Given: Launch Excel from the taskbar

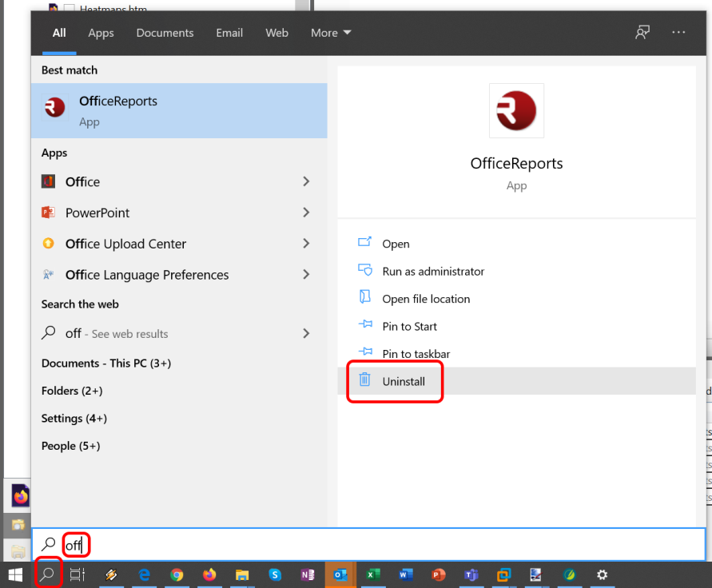Looking at the screenshot, I should [x=372, y=574].
